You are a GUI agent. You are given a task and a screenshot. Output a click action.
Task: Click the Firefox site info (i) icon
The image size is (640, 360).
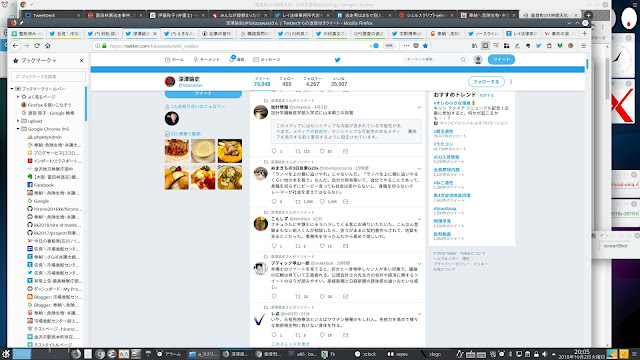[x=97, y=46]
